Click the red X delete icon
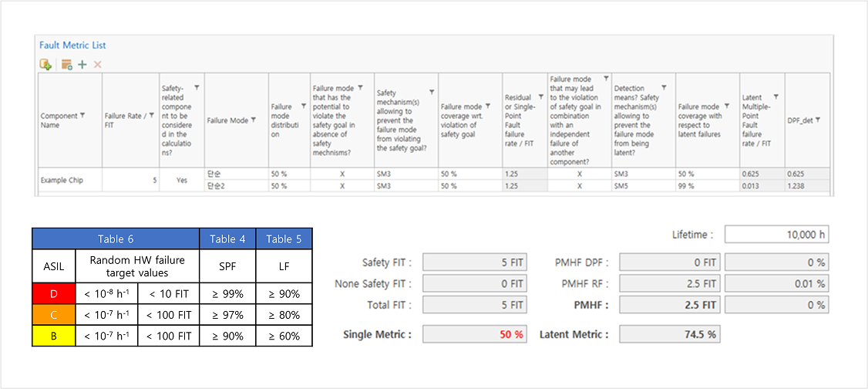 click(98, 64)
